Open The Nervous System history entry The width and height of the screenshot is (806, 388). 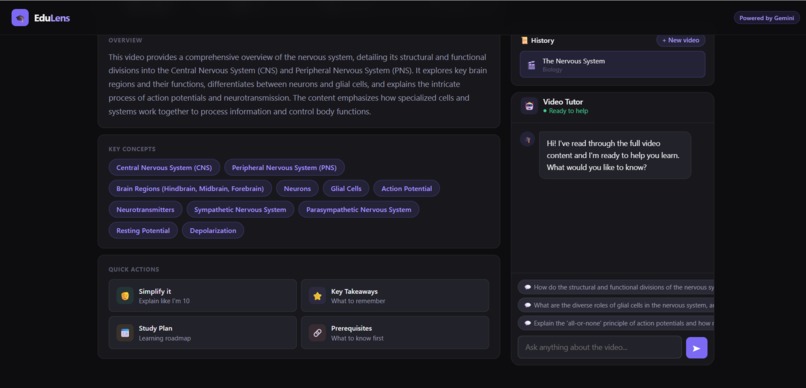pos(613,64)
